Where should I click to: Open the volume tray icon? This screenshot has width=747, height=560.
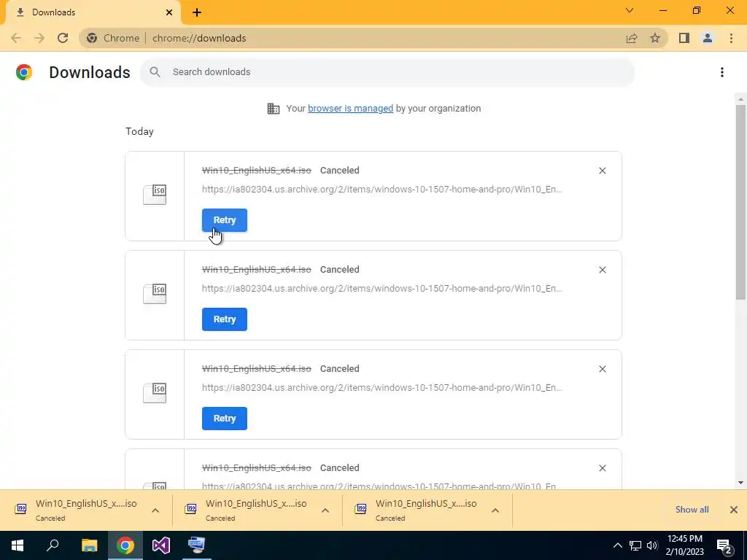click(652, 545)
